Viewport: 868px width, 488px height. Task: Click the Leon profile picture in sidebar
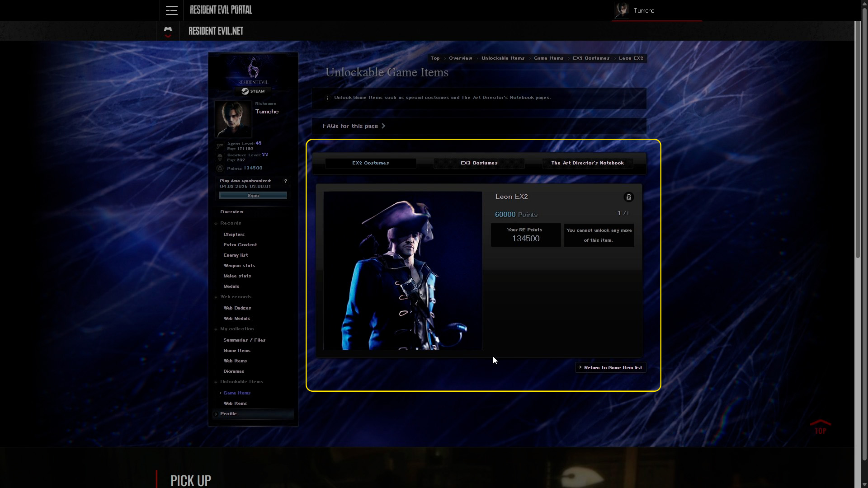point(233,119)
